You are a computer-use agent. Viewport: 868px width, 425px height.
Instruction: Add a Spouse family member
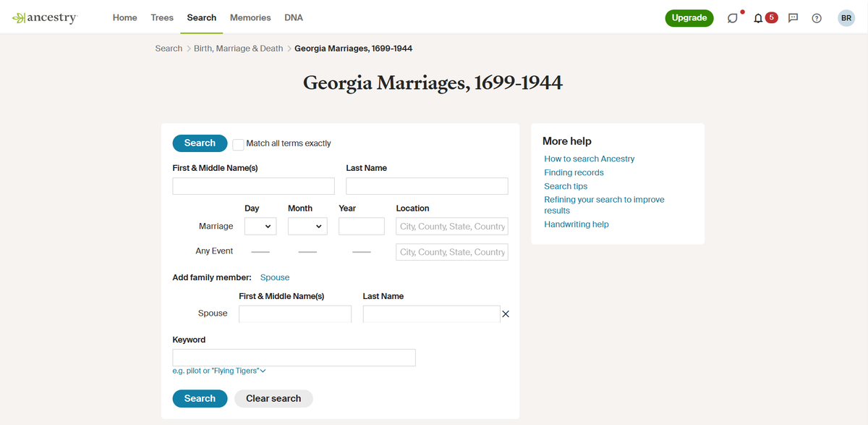(275, 277)
